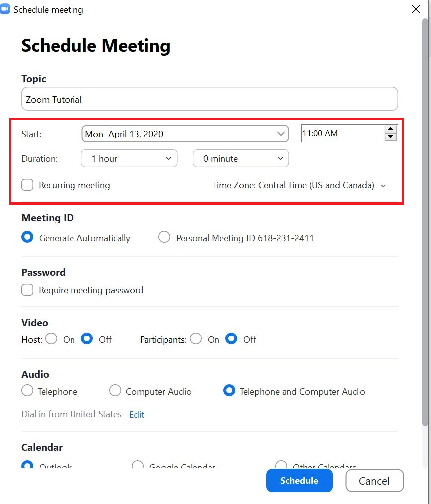Turn participants video On

tap(196, 339)
